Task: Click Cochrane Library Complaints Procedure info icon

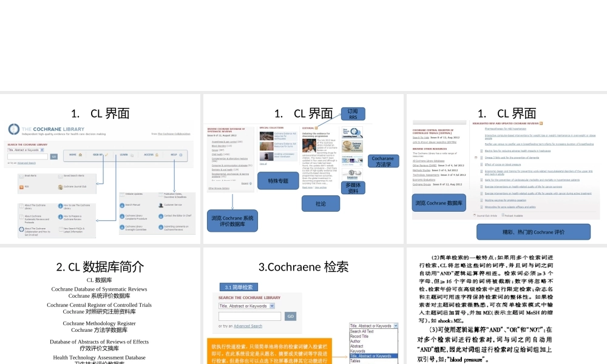Action: 122,217
